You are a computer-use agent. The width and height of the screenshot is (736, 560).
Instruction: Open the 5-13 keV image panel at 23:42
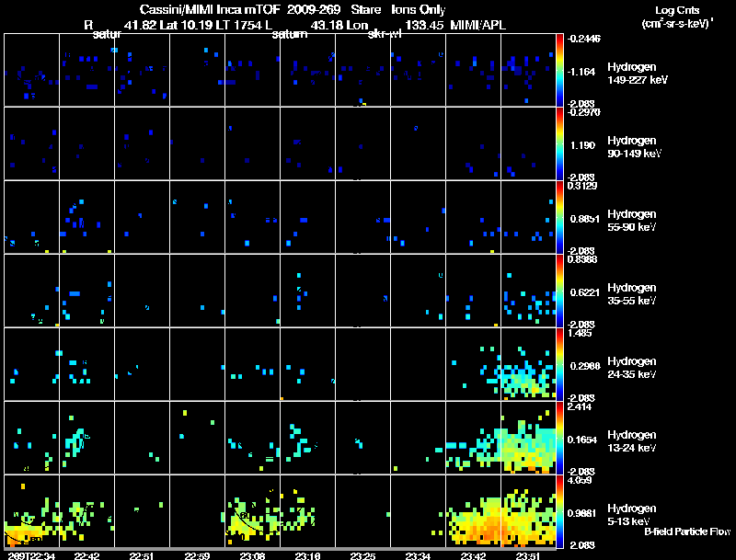tap(473, 511)
